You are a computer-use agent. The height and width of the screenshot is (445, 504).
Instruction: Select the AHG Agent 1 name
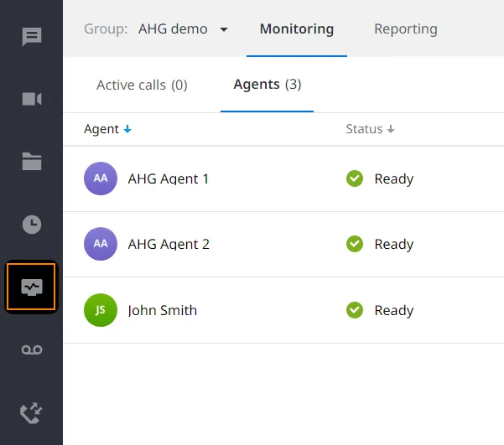[x=168, y=179]
